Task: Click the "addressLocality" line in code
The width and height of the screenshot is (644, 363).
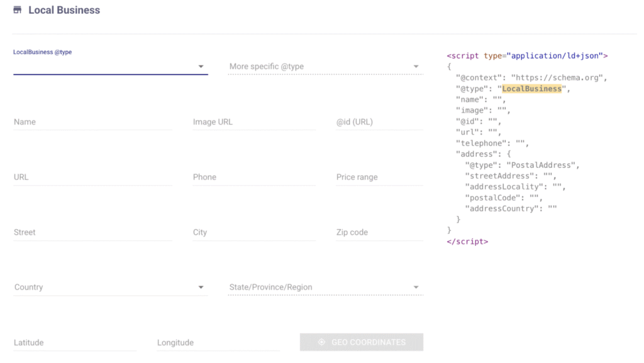Action: tap(515, 187)
